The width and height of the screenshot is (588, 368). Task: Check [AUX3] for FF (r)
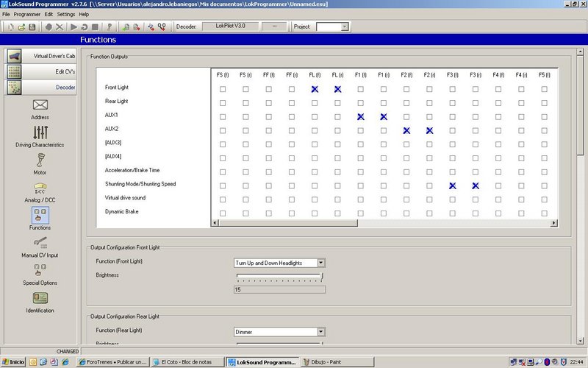(x=292, y=144)
